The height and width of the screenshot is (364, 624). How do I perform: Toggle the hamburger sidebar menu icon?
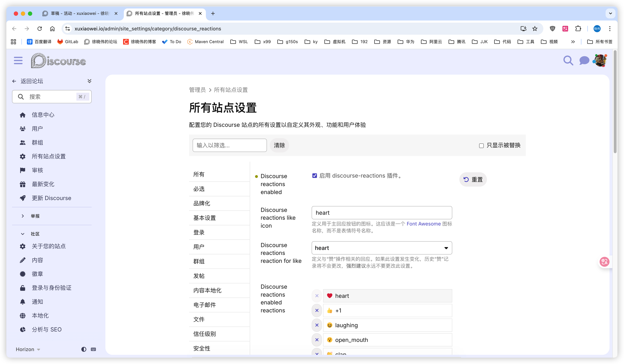click(x=18, y=60)
